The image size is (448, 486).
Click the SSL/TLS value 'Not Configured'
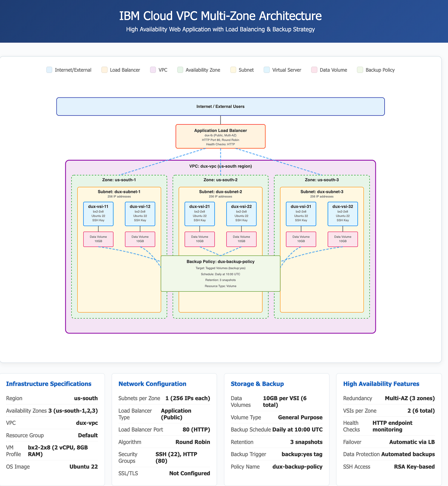tap(190, 474)
